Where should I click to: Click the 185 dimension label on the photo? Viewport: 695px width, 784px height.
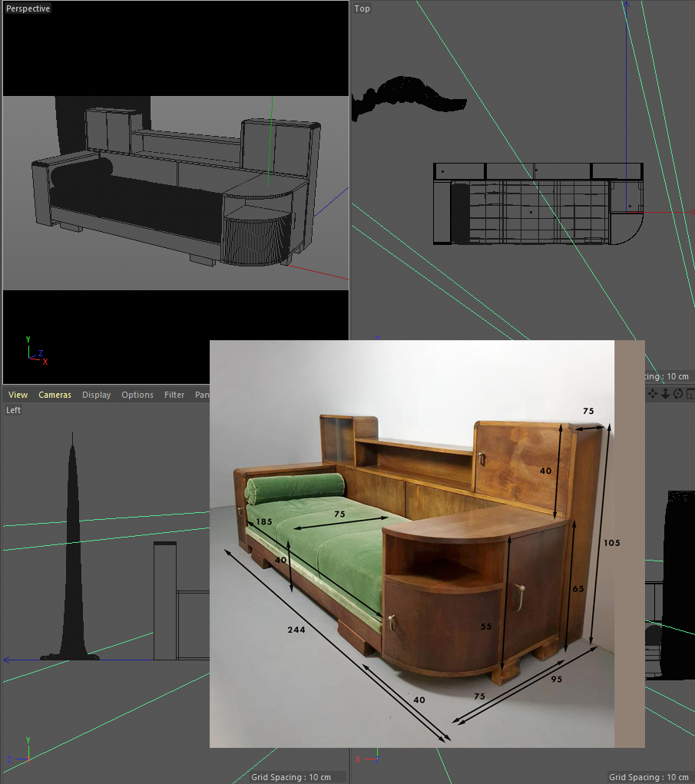click(x=264, y=521)
